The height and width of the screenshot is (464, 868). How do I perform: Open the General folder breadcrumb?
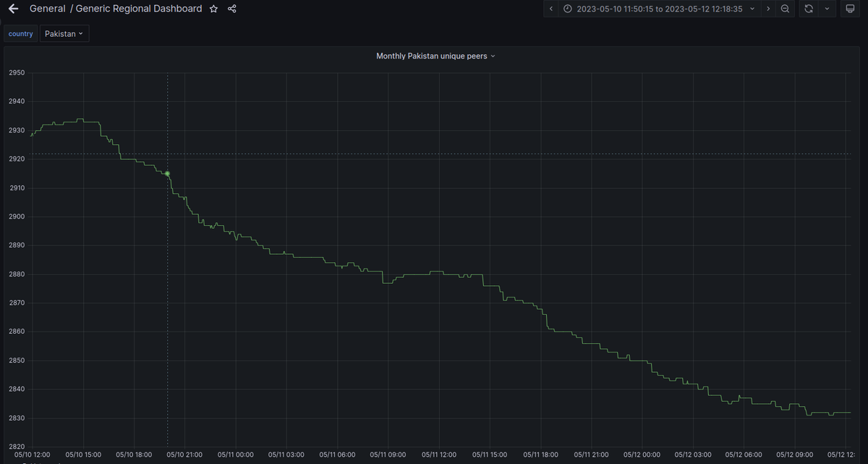coord(47,9)
